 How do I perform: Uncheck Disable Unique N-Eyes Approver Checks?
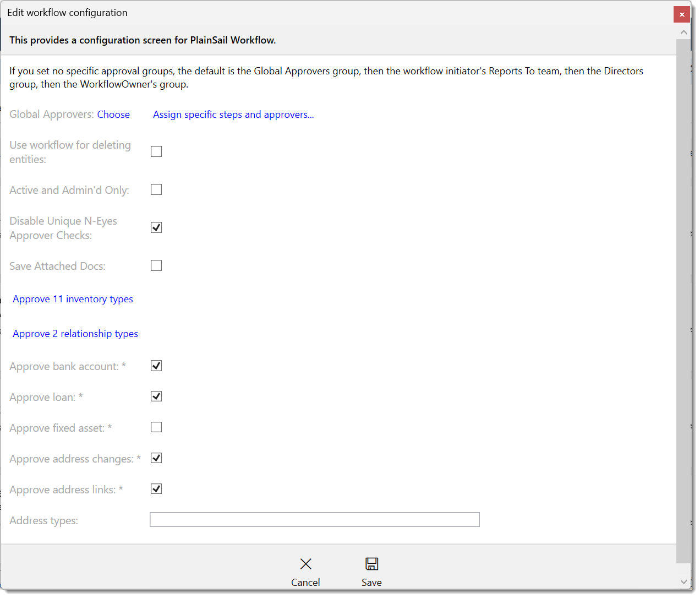tap(156, 227)
